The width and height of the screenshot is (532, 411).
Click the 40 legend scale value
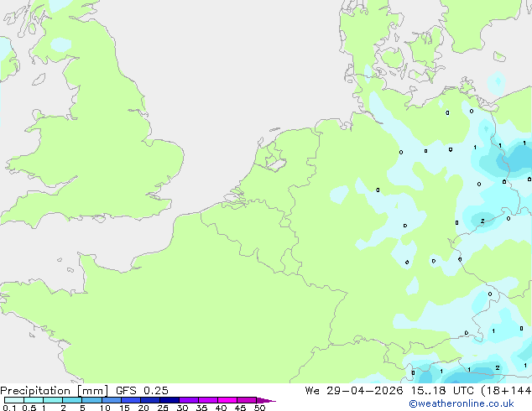coord(221,408)
